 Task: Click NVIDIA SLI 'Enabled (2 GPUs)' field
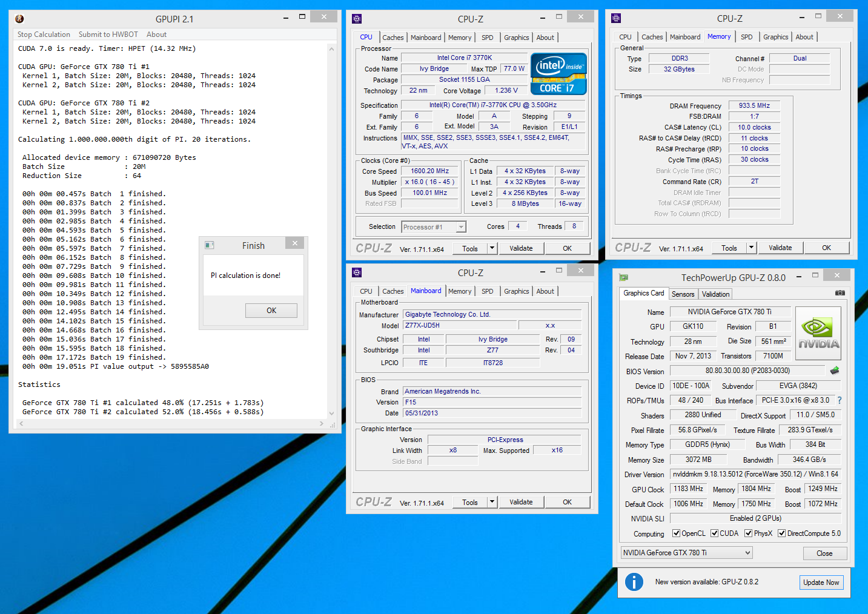tap(755, 518)
